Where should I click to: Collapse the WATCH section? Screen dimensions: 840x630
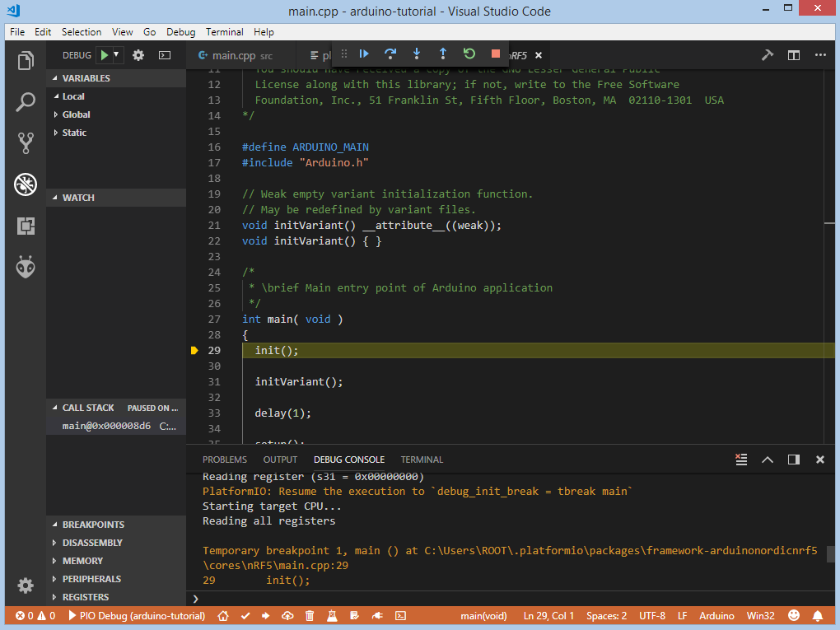116,198
